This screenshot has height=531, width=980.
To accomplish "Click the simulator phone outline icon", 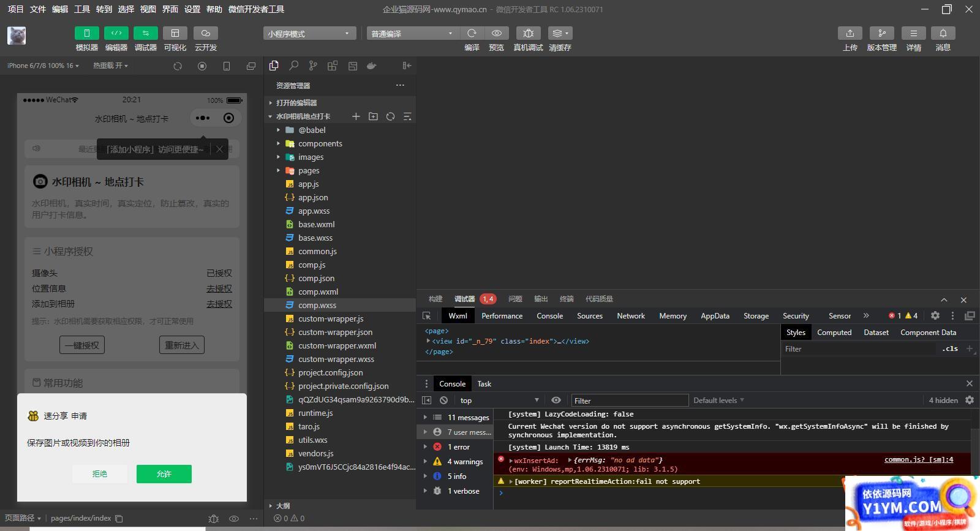I will [227, 66].
